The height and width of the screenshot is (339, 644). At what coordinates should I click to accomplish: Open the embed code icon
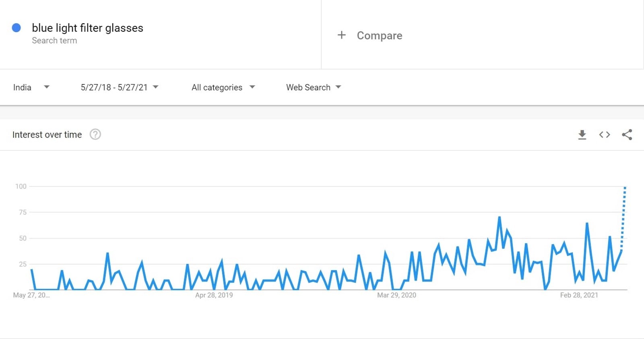[x=605, y=135]
